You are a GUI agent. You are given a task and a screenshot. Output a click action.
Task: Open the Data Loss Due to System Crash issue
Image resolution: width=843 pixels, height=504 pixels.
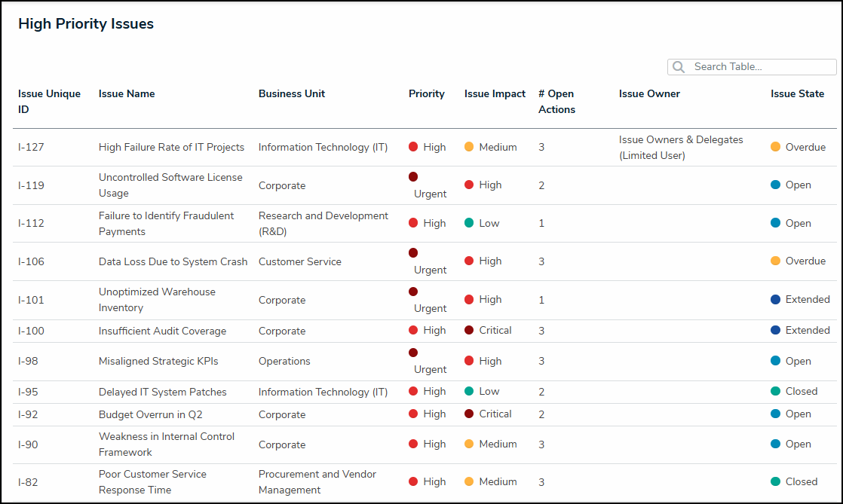tap(173, 261)
